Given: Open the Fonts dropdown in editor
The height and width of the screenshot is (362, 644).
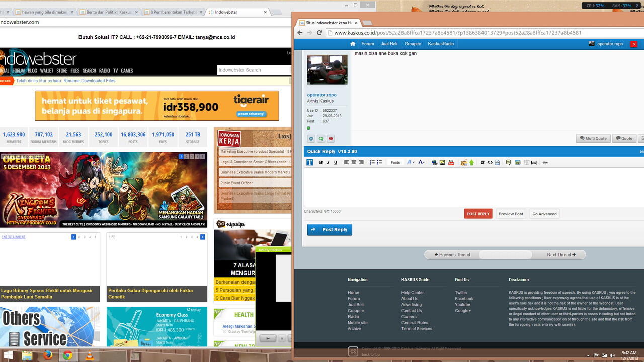Looking at the screenshot, I should (396, 162).
